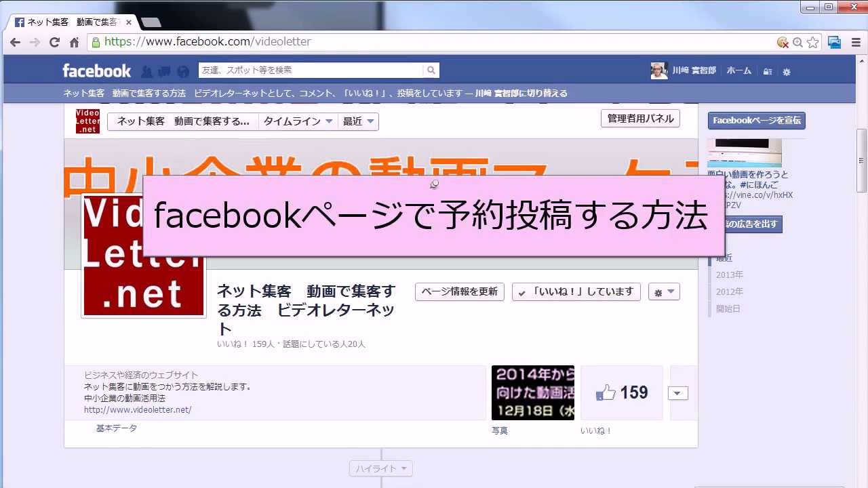Click the search magnifier button
Viewport: 868px width, 488px height.
tap(431, 70)
